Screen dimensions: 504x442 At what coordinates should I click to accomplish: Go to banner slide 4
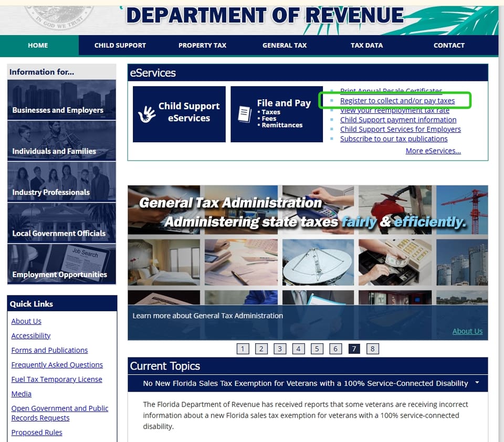[x=298, y=349]
